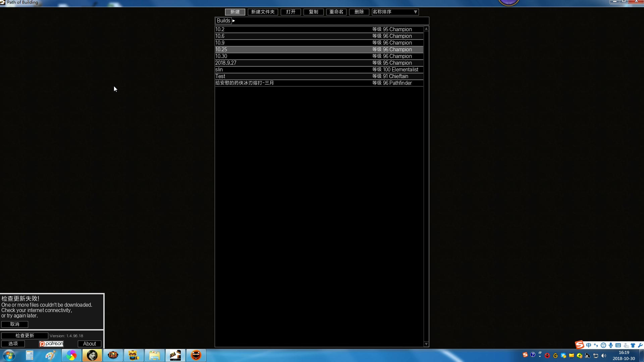
Task: Toggle the Sogou punctuation mode button
Action: tap(596, 345)
